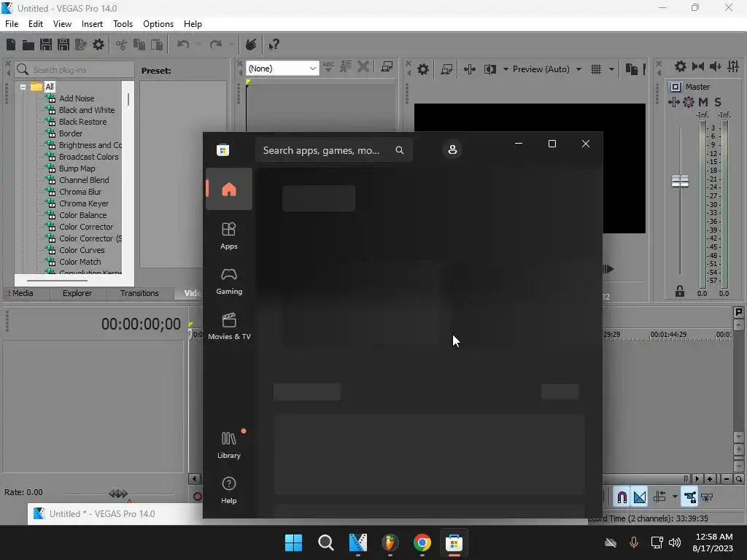Viewport: 747px width, 560px height.
Task: Open the Auto Ripple mode dropdown arrow
Action: [x=675, y=497]
